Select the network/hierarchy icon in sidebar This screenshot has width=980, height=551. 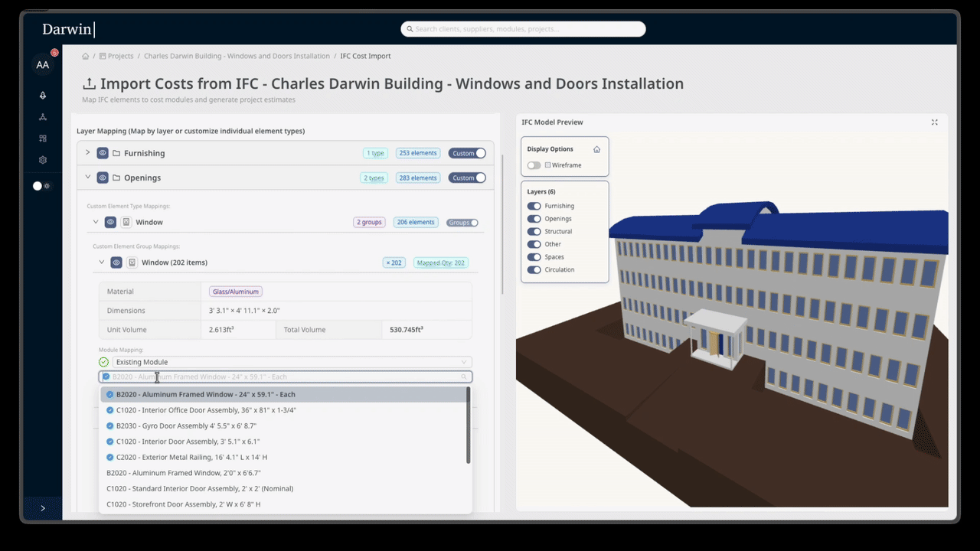[43, 116]
